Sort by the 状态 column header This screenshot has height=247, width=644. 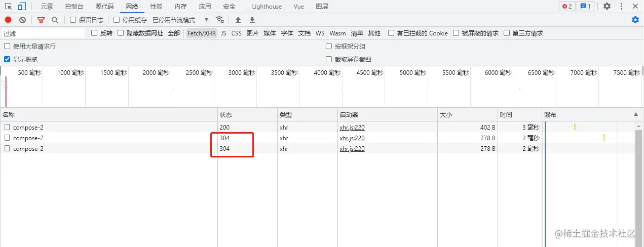[x=247, y=115]
